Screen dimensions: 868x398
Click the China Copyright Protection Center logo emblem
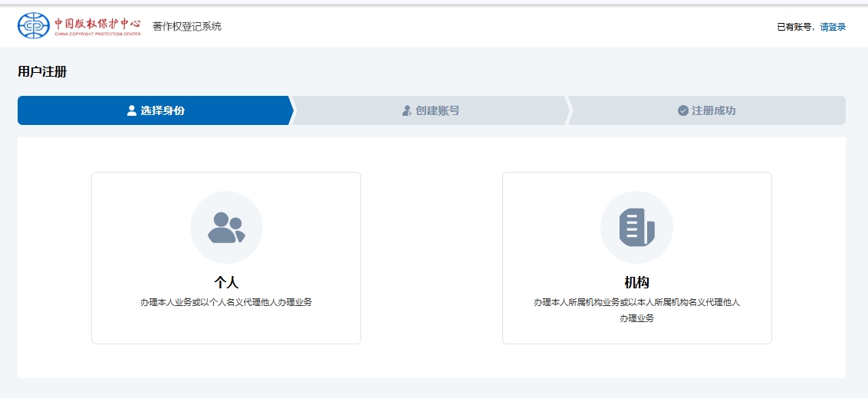click(x=33, y=26)
